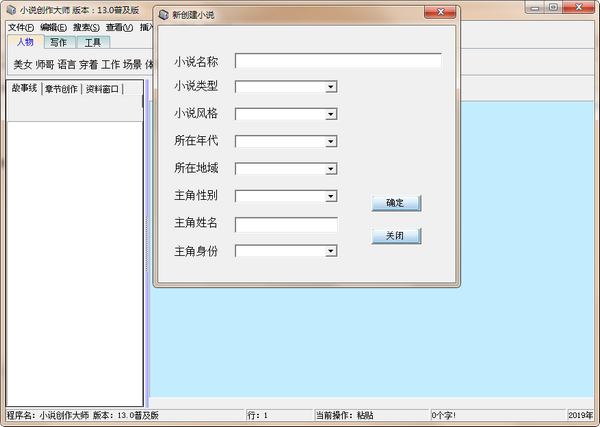
Task: Select the 主角性别 dropdown arrow
Action: pyautogui.click(x=331, y=196)
